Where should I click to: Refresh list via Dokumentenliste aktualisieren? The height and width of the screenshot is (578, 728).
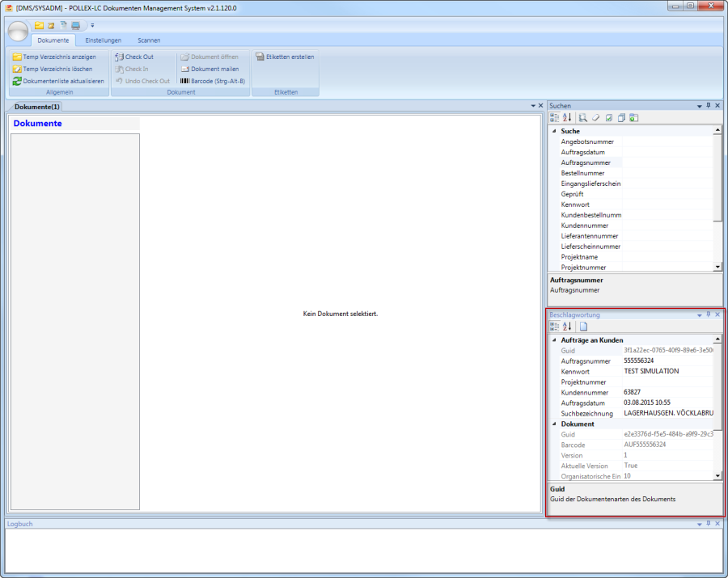tap(58, 81)
